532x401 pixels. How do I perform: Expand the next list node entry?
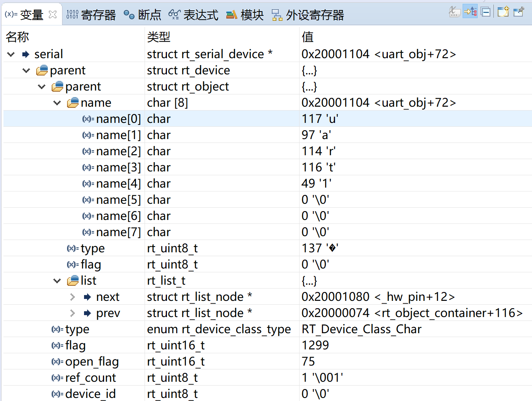point(72,297)
